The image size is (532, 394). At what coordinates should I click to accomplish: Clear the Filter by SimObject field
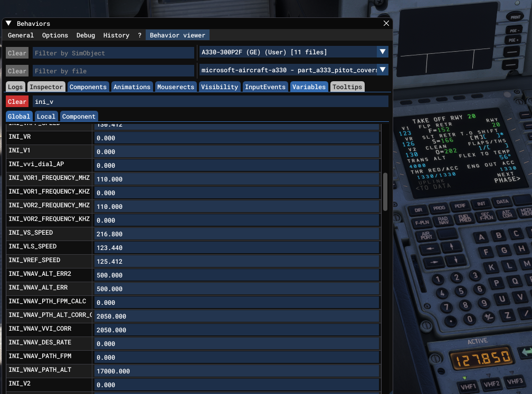tap(17, 53)
